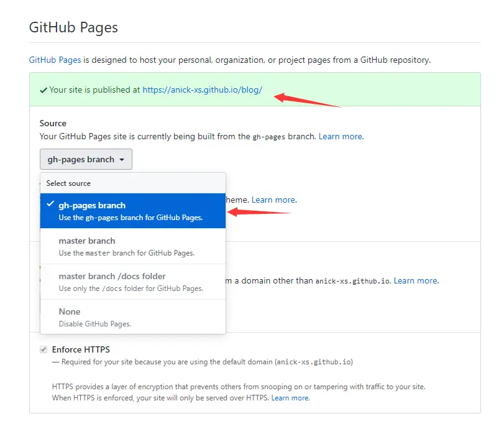
Task: Open the gh-pages branch source dropdown
Action: (86, 159)
